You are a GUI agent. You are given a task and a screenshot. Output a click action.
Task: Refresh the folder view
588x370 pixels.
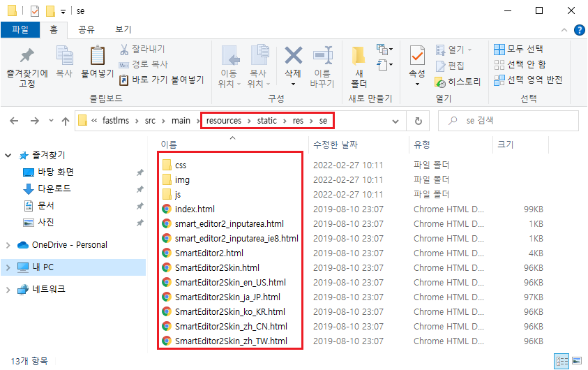(x=419, y=121)
